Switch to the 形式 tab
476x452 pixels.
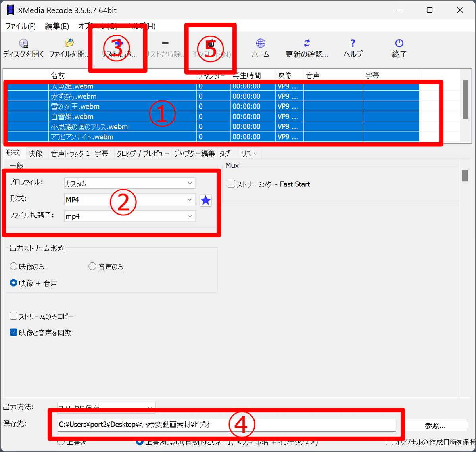click(13, 153)
